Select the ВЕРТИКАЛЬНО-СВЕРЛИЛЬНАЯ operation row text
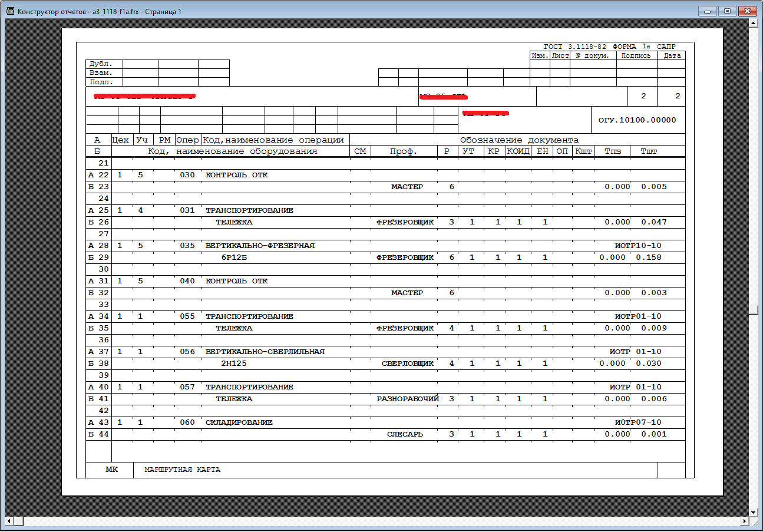Screen dimensions: 763x532 [x=265, y=352]
